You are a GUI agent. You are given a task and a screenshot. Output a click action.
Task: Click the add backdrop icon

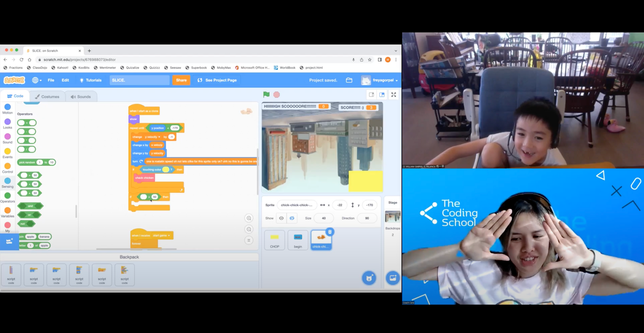click(x=392, y=278)
